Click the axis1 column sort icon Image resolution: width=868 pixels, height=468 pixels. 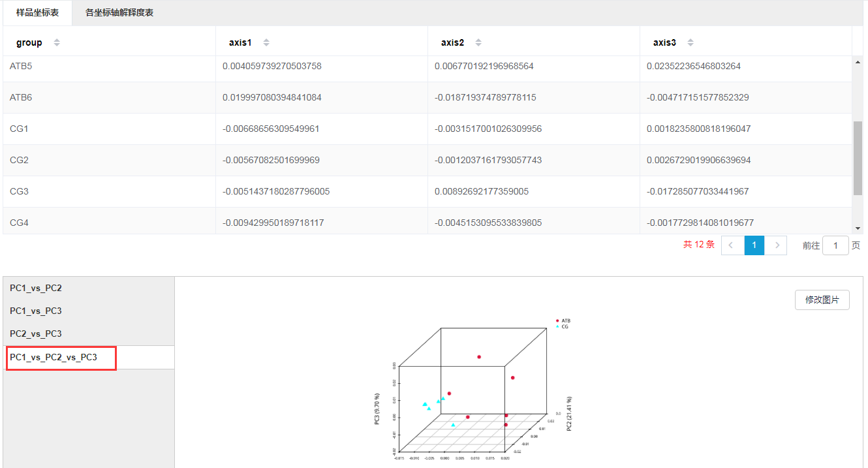[x=266, y=42]
